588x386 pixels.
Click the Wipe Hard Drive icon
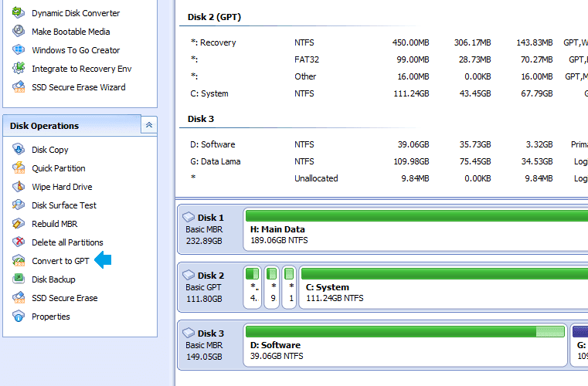tap(19, 186)
